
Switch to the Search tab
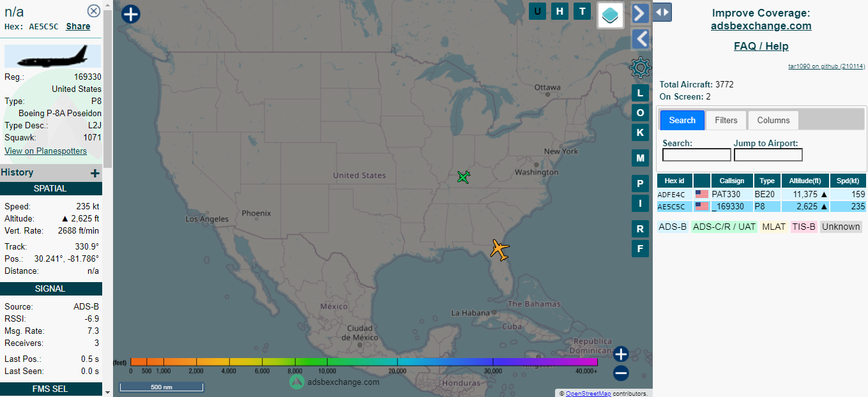coord(682,120)
